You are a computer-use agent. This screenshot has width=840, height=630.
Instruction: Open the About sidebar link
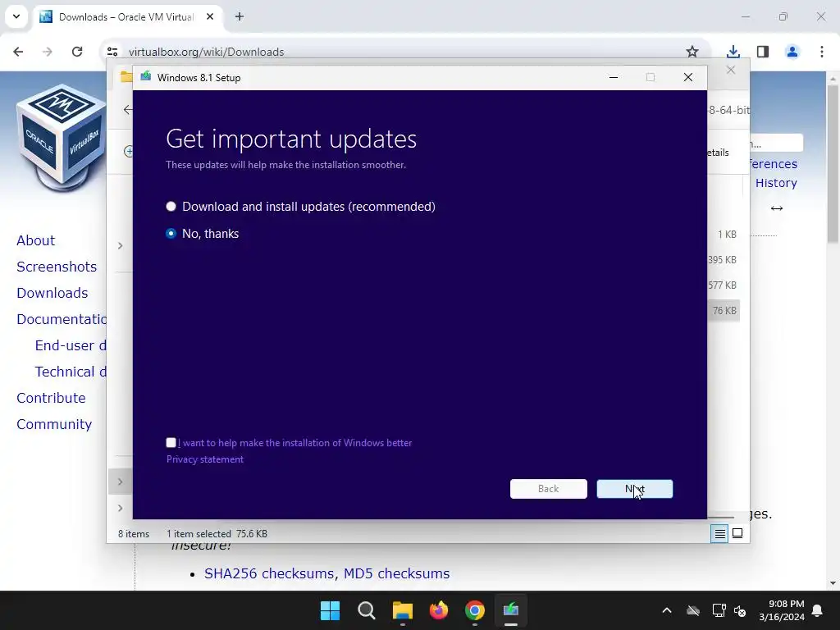pyautogui.click(x=35, y=240)
